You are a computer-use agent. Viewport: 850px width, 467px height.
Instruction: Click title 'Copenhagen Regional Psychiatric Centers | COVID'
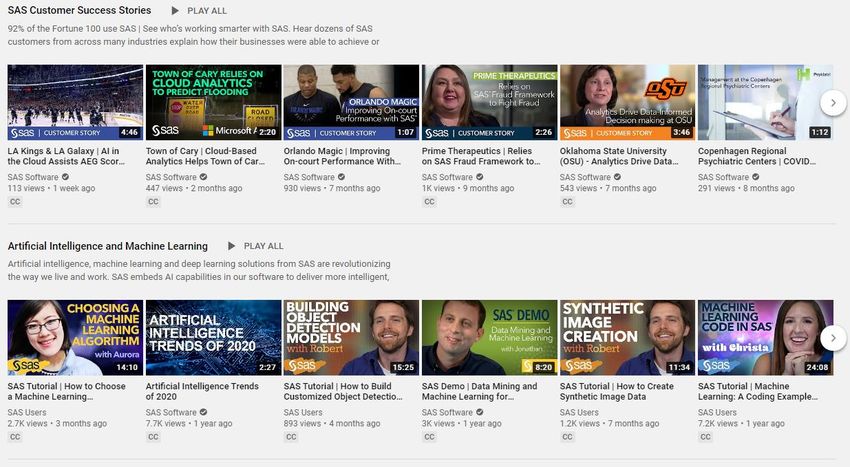(757, 156)
